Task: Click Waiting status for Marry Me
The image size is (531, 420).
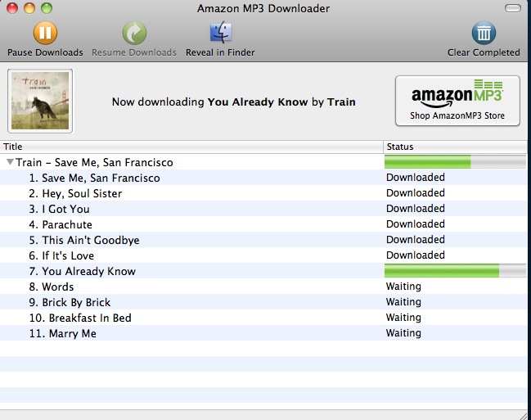Action: pyautogui.click(x=403, y=333)
